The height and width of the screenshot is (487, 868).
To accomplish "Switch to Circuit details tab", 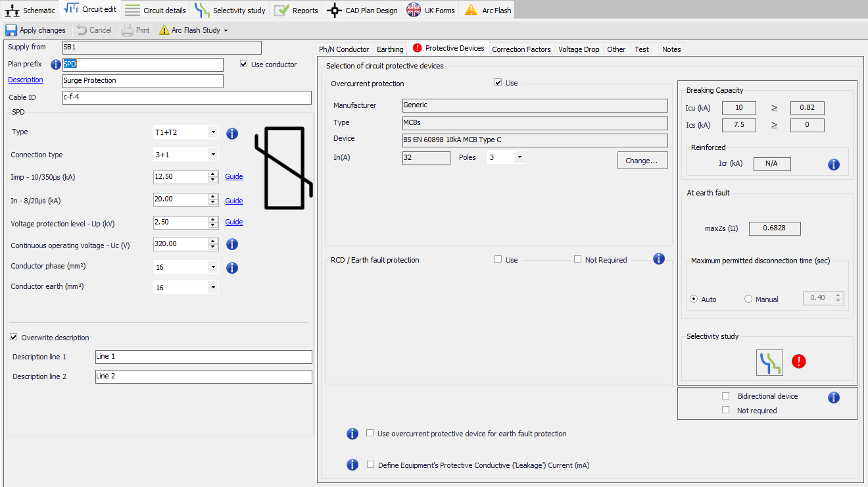I will (157, 10).
